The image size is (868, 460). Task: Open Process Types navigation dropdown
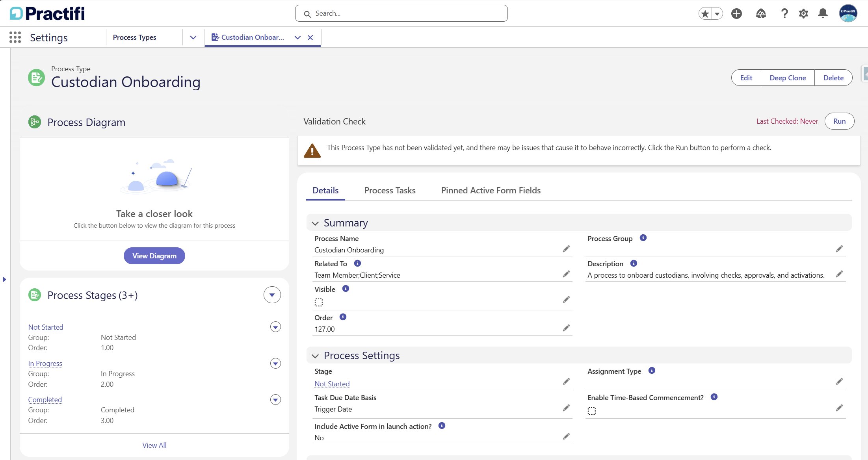(x=193, y=37)
